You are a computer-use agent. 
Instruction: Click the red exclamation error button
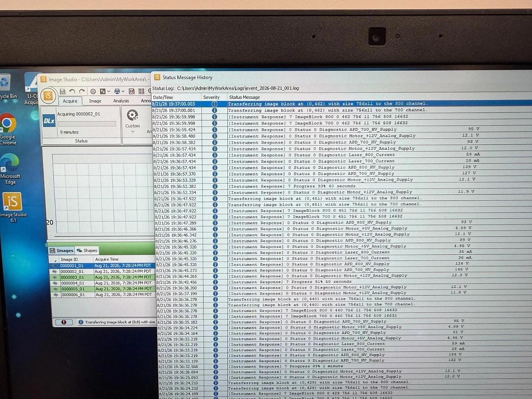(64, 322)
